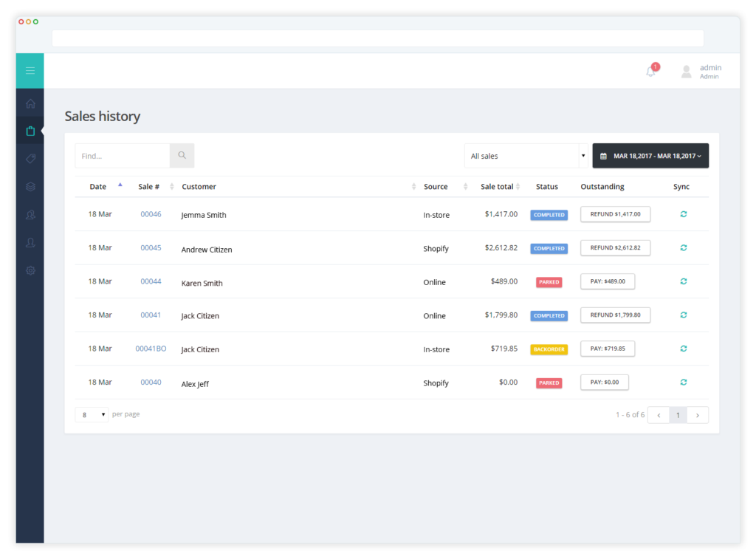Viewport: 756px width, 559px height.
Task: Open the customers group icon in sidebar
Action: tap(30, 215)
